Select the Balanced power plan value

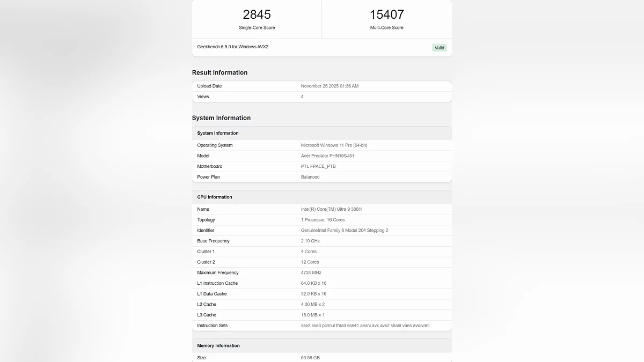pyautogui.click(x=310, y=177)
